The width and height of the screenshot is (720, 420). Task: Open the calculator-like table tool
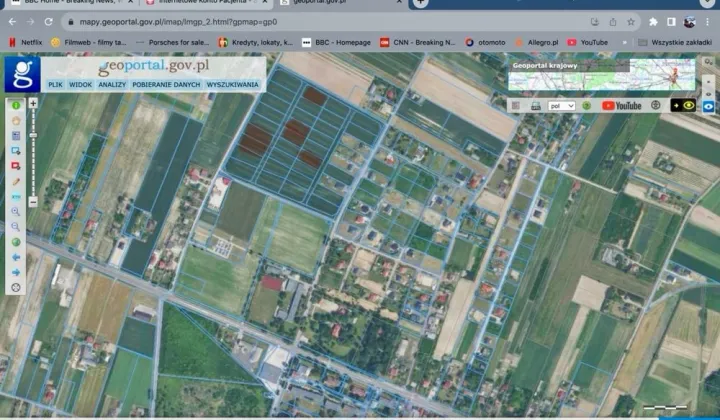[x=16, y=136]
